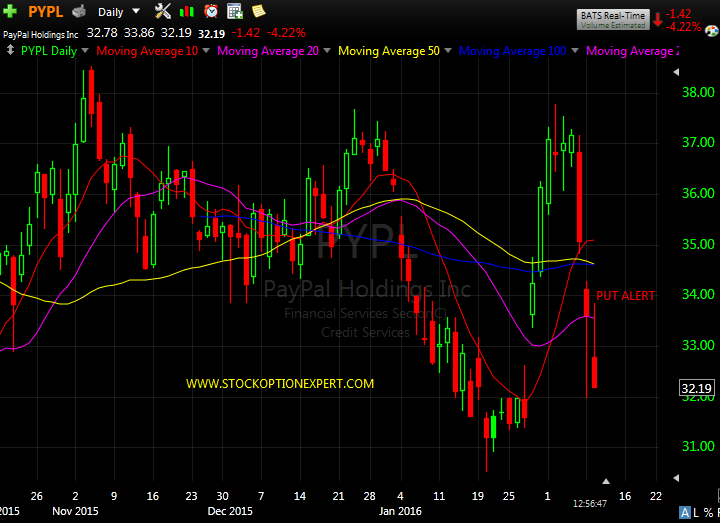Image resolution: width=720 pixels, height=523 pixels.
Task: Click the 33.86 high price value
Action: pyautogui.click(x=139, y=33)
